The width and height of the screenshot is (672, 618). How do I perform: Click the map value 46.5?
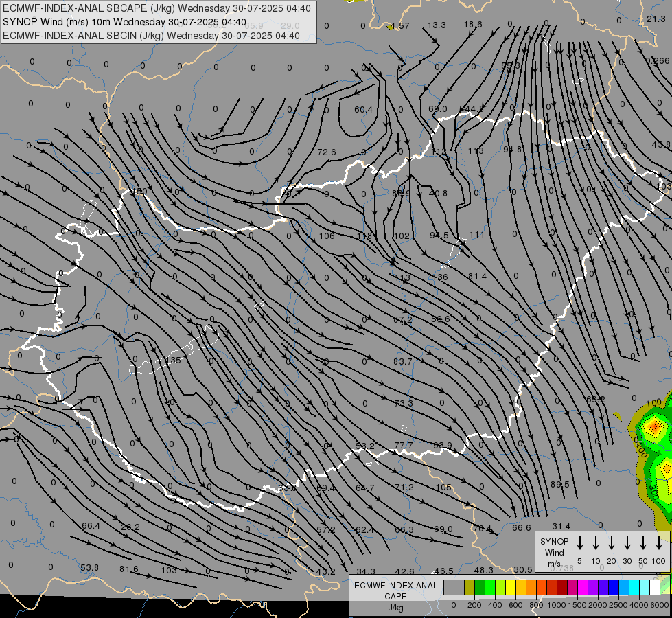tap(443, 571)
